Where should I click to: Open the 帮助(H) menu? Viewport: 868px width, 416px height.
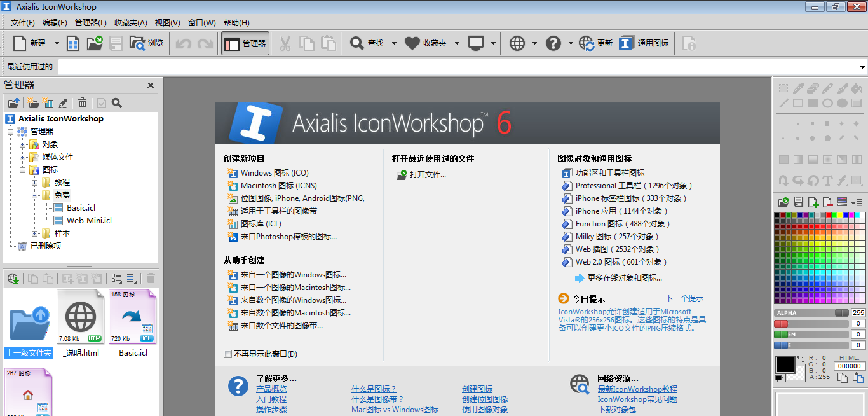[x=236, y=23]
